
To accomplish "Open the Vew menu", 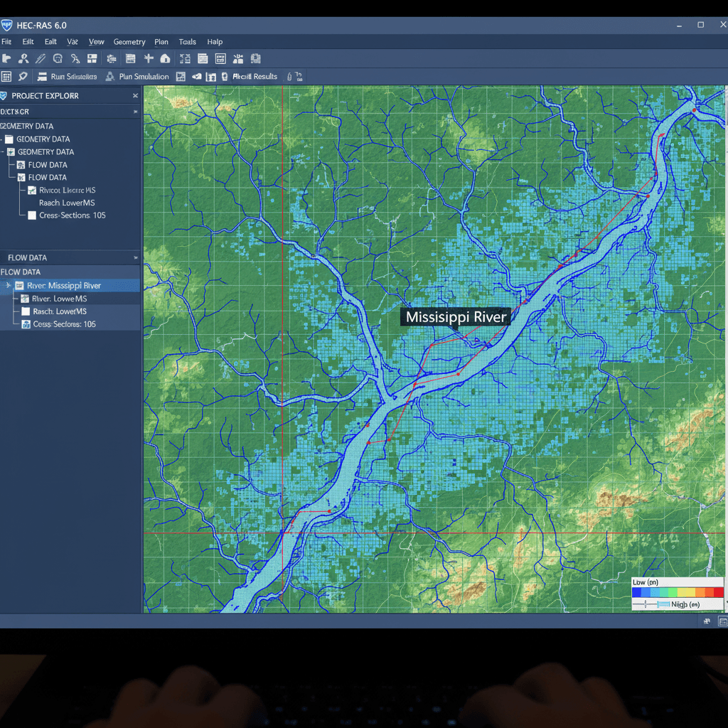I will pos(96,42).
